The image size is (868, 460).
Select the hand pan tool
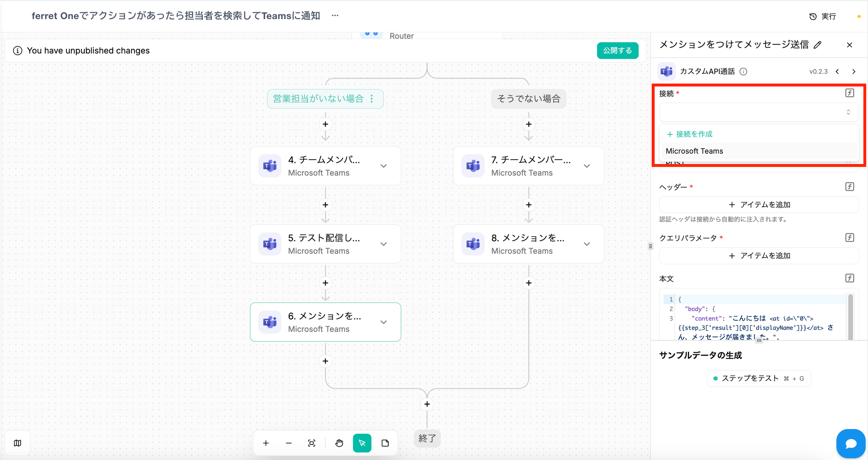[x=339, y=443]
